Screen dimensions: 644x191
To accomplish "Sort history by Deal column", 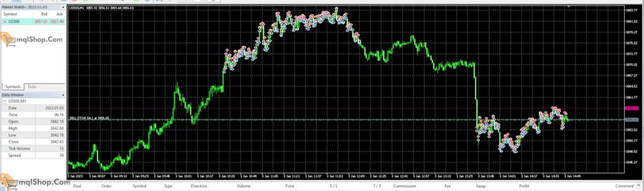I will coord(77,186).
